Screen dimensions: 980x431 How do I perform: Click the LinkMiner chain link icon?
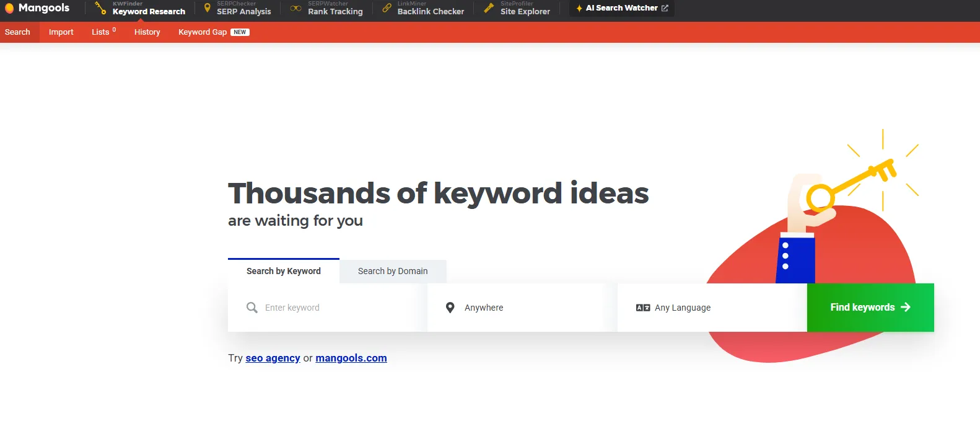(387, 8)
